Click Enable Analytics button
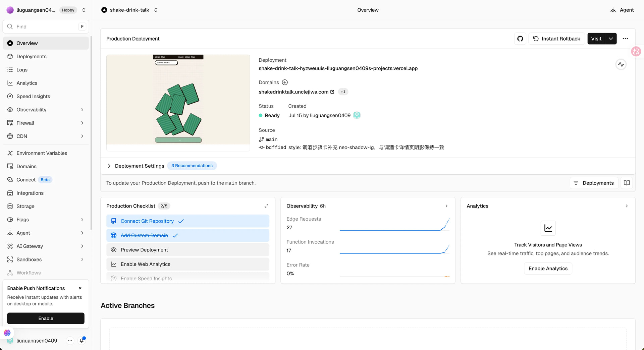The width and height of the screenshot is (644, 350). click(x=548, y=269)
